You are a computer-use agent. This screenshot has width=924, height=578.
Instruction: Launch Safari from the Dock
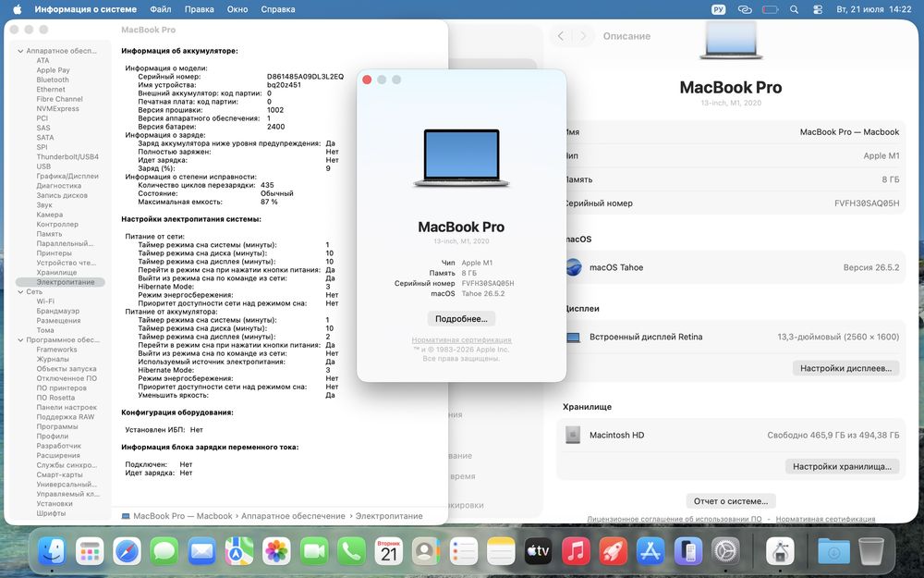click(x=128, y=552)
